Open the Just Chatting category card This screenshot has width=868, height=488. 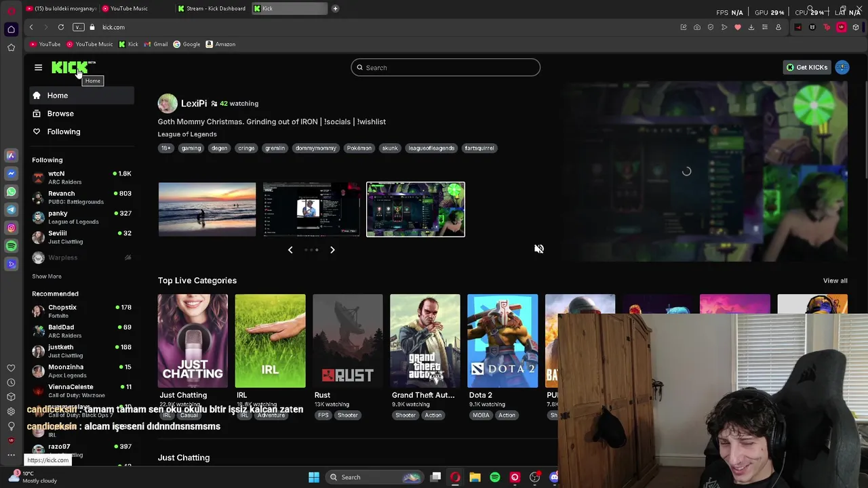point(193,341)
